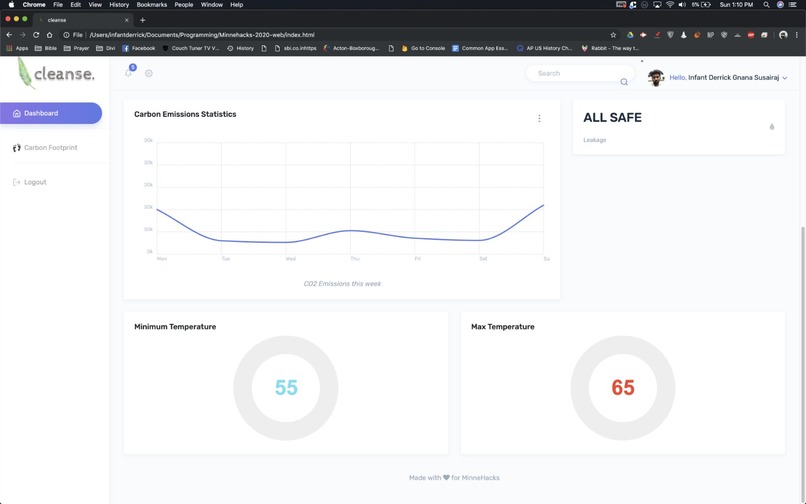Open the Rabbit bookmark

point(610,48)
